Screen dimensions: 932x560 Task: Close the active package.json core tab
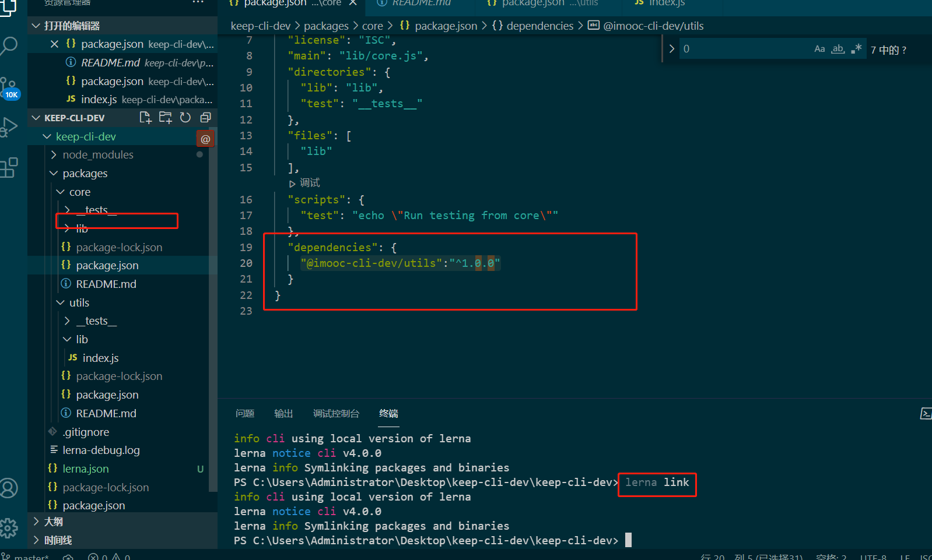353,3
